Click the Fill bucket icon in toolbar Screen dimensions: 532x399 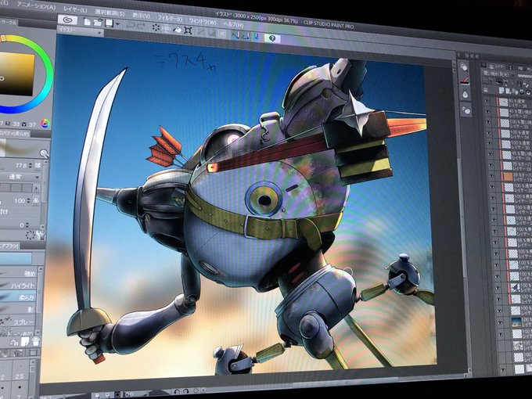[177, 30]
